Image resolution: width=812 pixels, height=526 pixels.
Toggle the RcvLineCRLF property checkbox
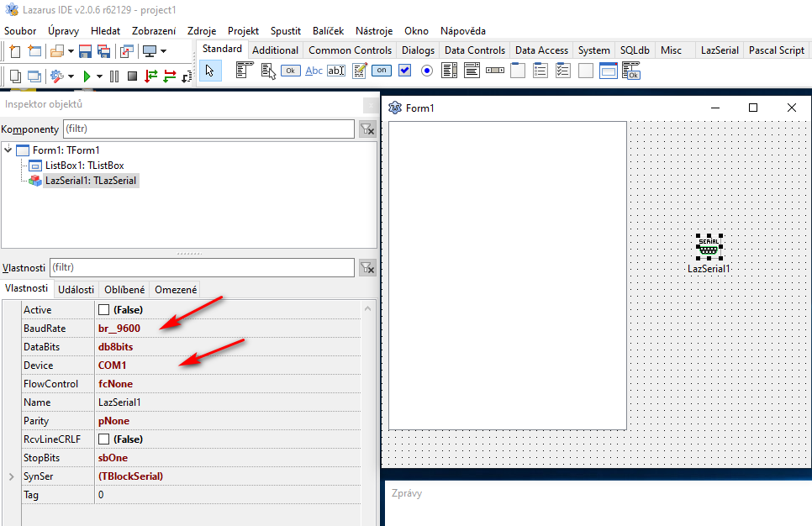(104, 439)
